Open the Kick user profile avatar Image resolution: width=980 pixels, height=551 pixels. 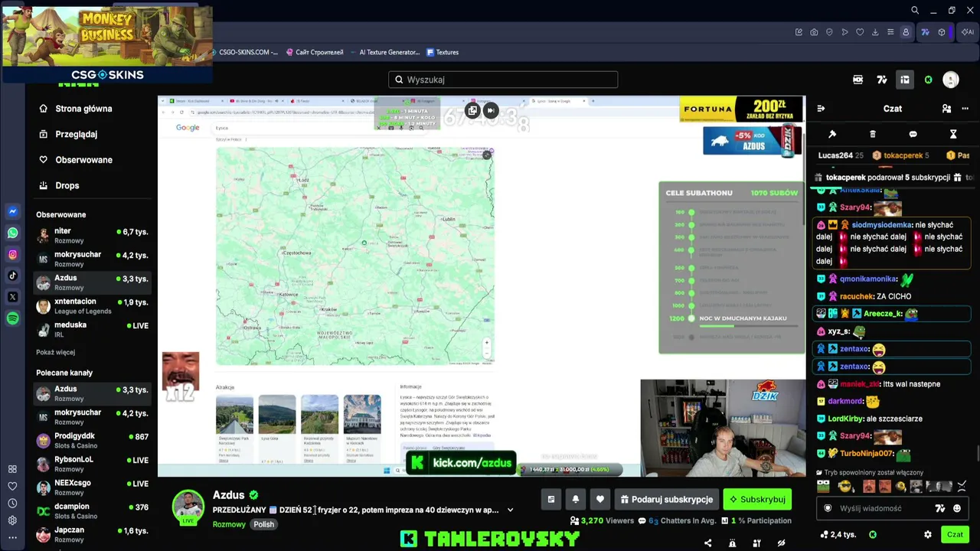[x=951, y=80]
